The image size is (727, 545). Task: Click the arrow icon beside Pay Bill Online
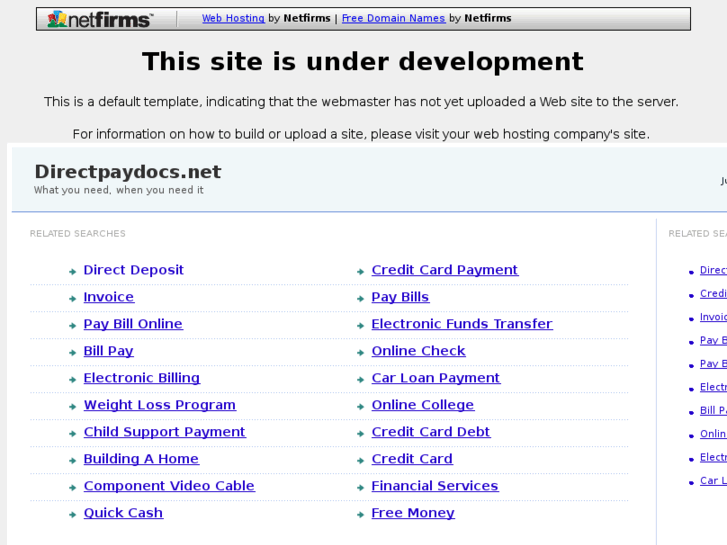pos(72,326)
